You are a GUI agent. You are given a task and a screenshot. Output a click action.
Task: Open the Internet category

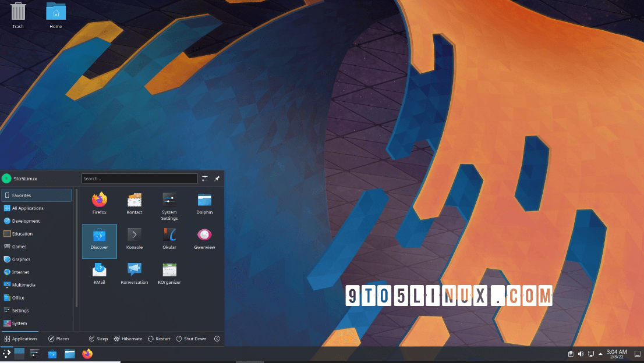36,272
